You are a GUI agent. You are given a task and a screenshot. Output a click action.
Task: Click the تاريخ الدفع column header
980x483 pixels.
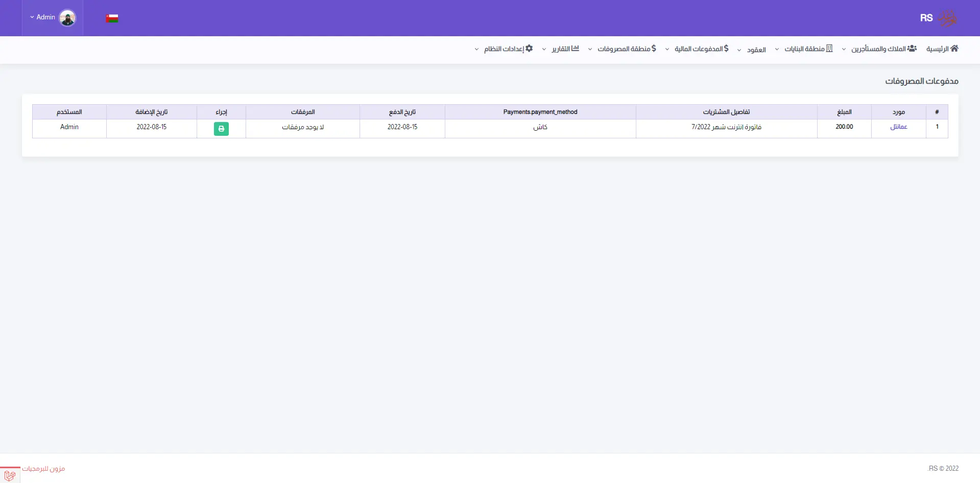click(x=402, y=112)
